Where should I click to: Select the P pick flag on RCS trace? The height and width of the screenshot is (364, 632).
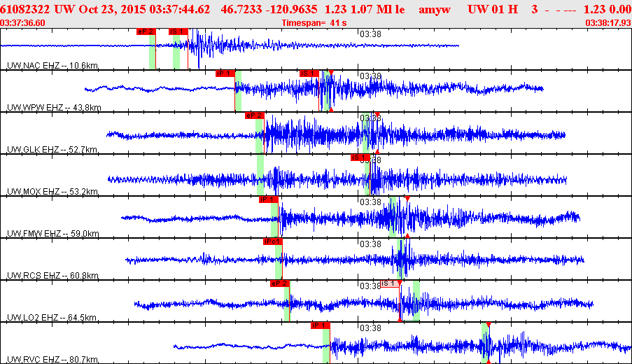pyautogui.click(x=273, y=241)
